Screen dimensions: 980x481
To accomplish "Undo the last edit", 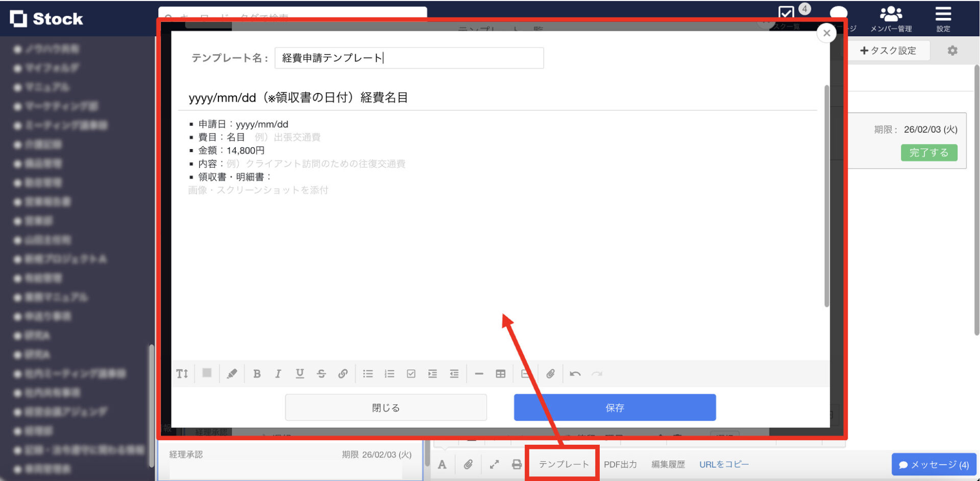I will click(x=575, y=373).
